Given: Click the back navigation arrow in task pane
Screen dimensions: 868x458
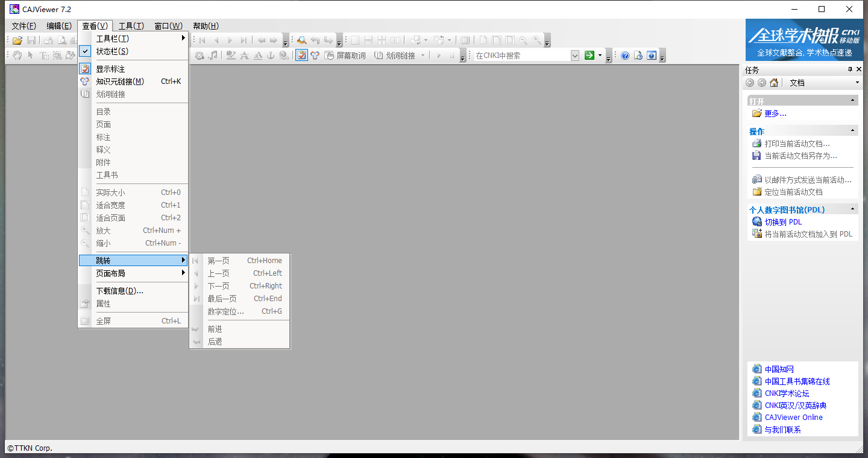Looking at the screenshot, I should (750, 82).
